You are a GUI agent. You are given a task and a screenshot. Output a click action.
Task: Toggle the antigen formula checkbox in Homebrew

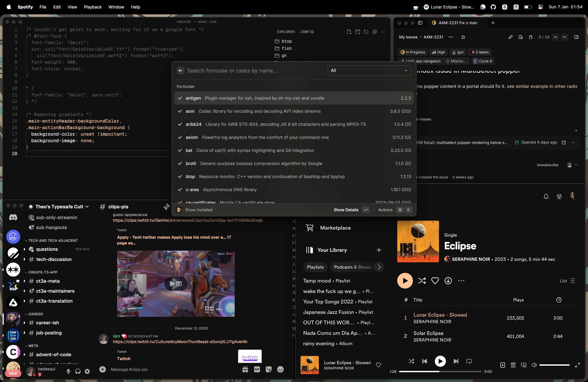180,98
